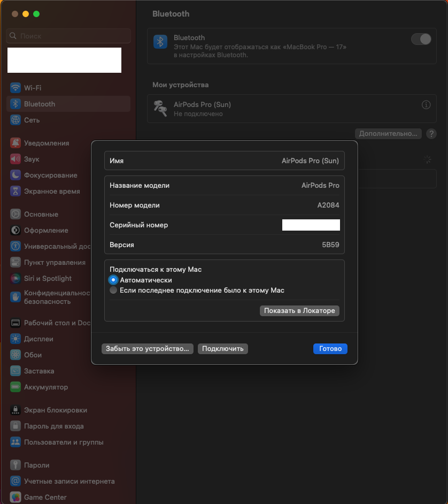Open the Пароль для входа icon
This screenshot has height=504, width=448.
15,426
